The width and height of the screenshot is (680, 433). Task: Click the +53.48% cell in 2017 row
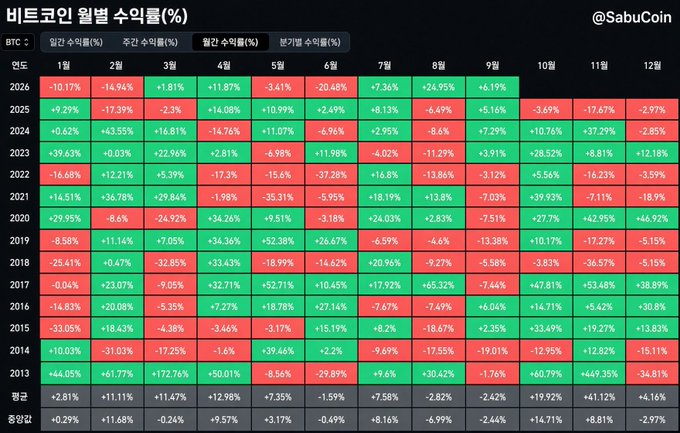(x=599, y=285)
